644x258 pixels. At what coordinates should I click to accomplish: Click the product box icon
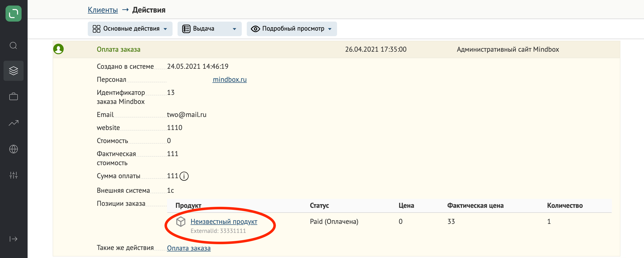181,222
